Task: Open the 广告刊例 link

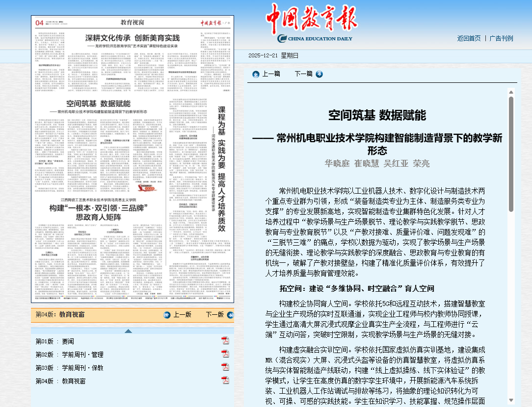Action: [x=501, y=38]
